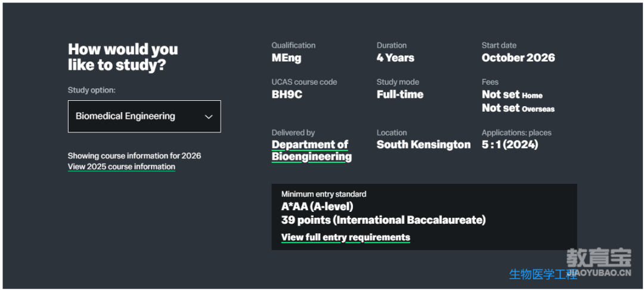The width and height of the screenshot is (644, 290).
Task: Click Showing course information for 2026 text
Action: [134, 156]
